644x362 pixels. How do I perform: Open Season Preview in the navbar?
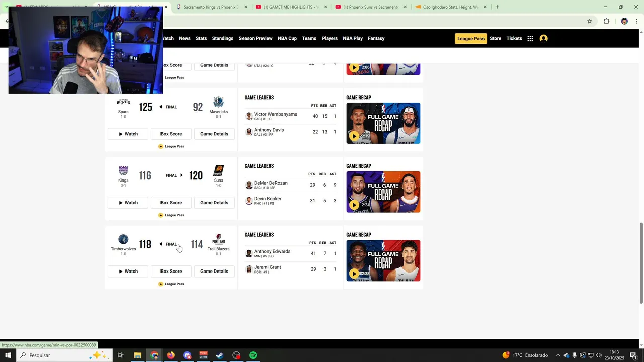click(256, 38)
